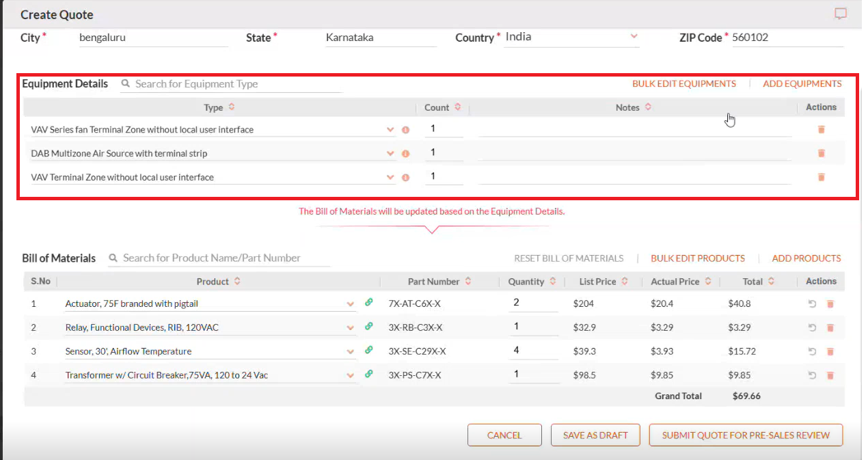The height and width of the screenshot is (460, 868).
Task: Reset the Relay row with undo icon
Action: pyautogui.click(x=813, y=327)
